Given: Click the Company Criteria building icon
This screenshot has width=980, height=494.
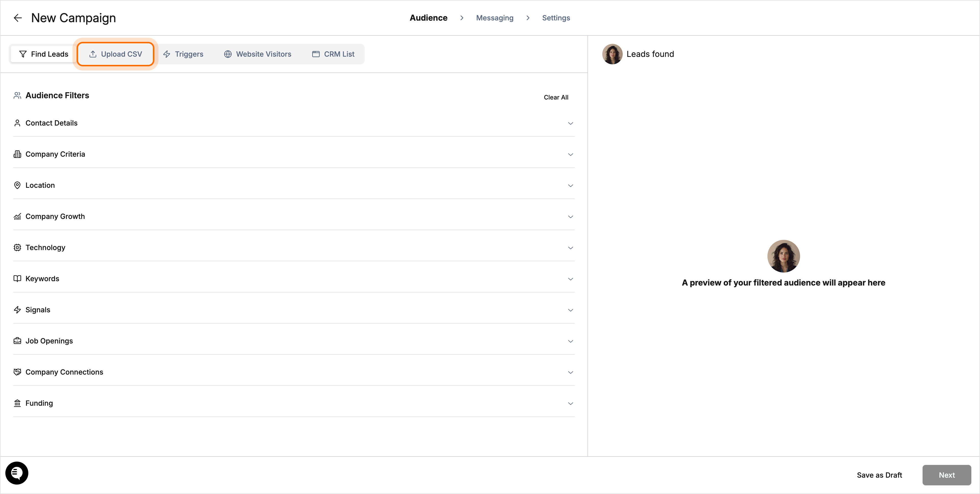Looking at the screenshot, I should pos(17,154).
